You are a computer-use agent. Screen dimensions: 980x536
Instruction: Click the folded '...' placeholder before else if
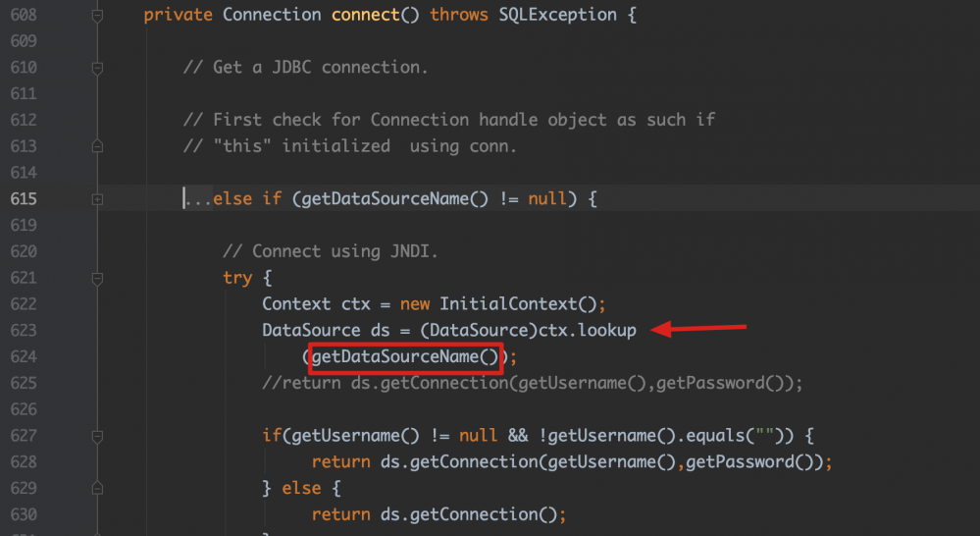(197, 199)
